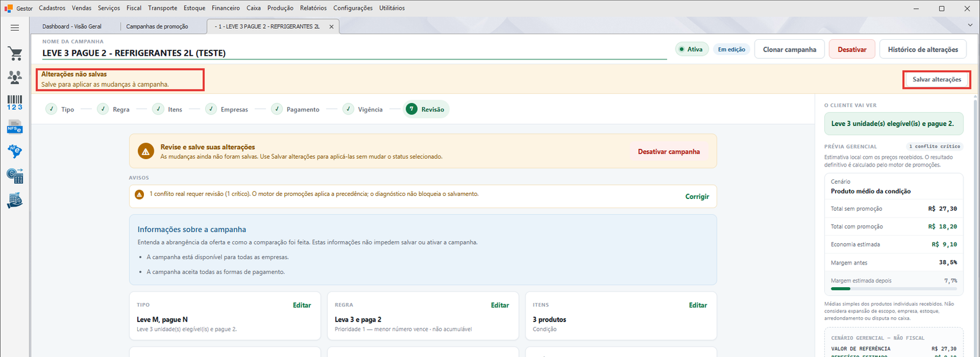
Task: Click the Margem estimada depois progress bar
Action: [894, 288]
